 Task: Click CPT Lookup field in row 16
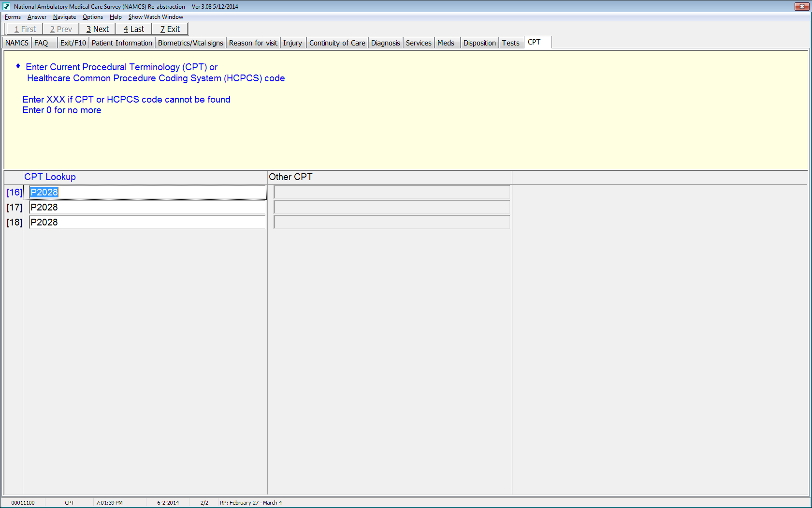(147, 193)
